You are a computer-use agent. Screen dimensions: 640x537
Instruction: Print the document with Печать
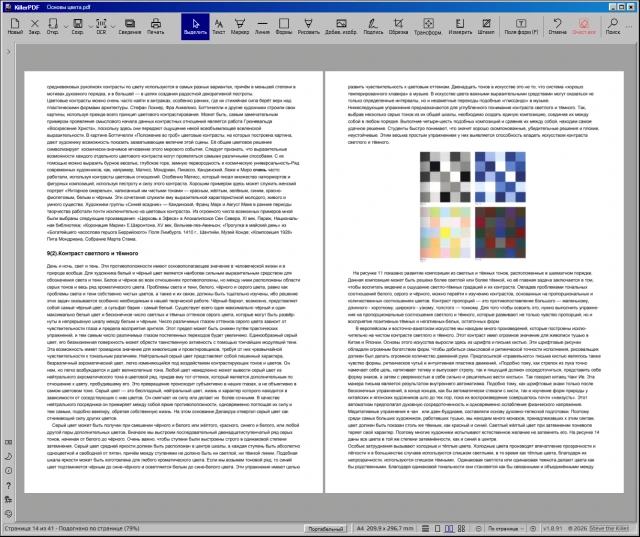pos(156,27)
